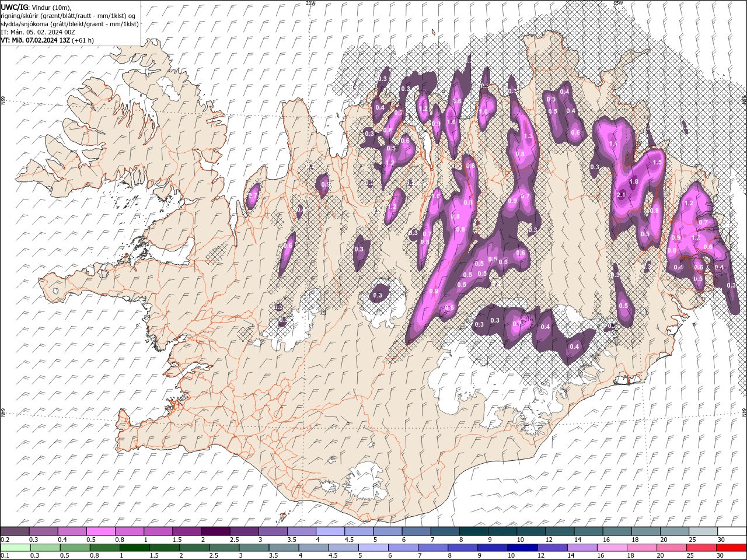Select the 0.3 swatch in the lower legend row
Screen dimensions: 747x560
coord(45,548)
